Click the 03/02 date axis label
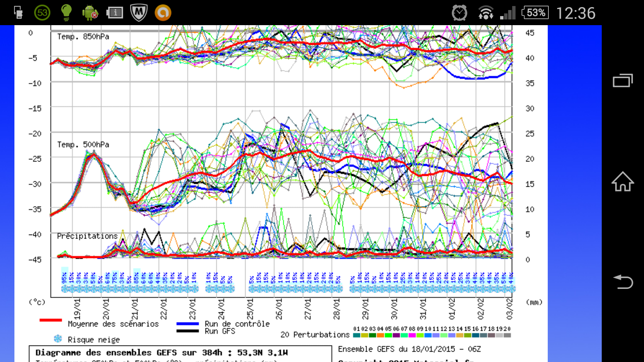Image resolution: width=644 pixels, height=362 pixels. pyautogui.click(x=509, y=309)
